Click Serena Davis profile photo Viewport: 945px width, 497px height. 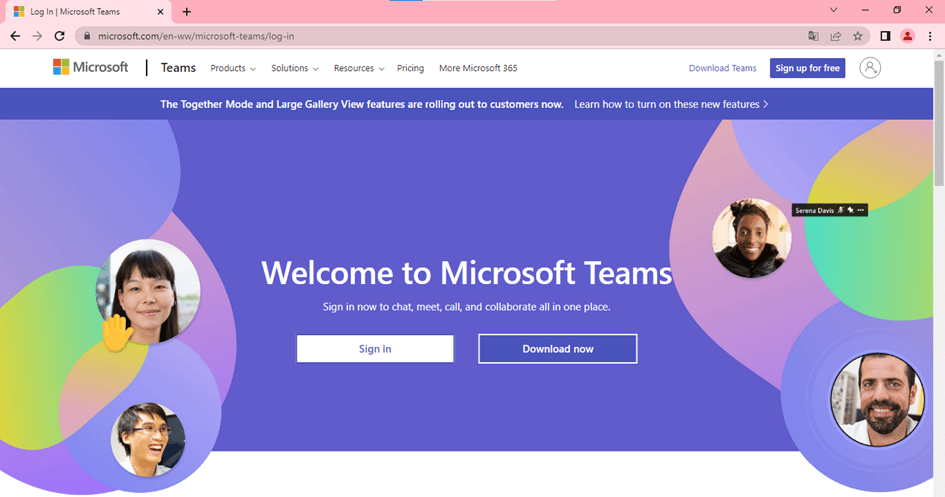pos(752,238)
